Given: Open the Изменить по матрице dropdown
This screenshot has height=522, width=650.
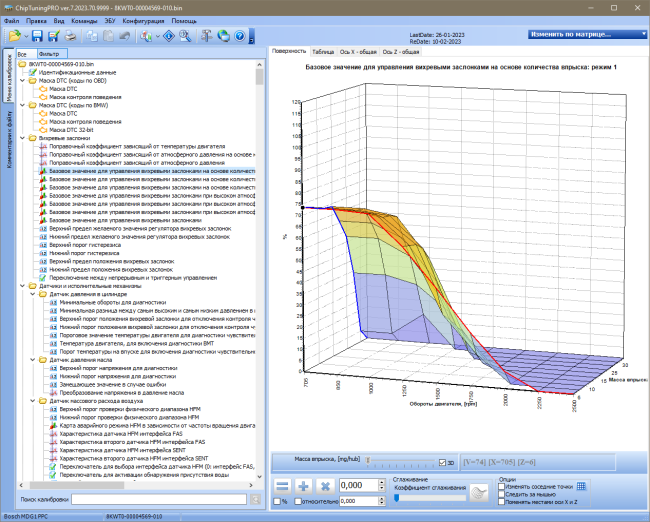Looking at the screenshot, I should 587,34.
